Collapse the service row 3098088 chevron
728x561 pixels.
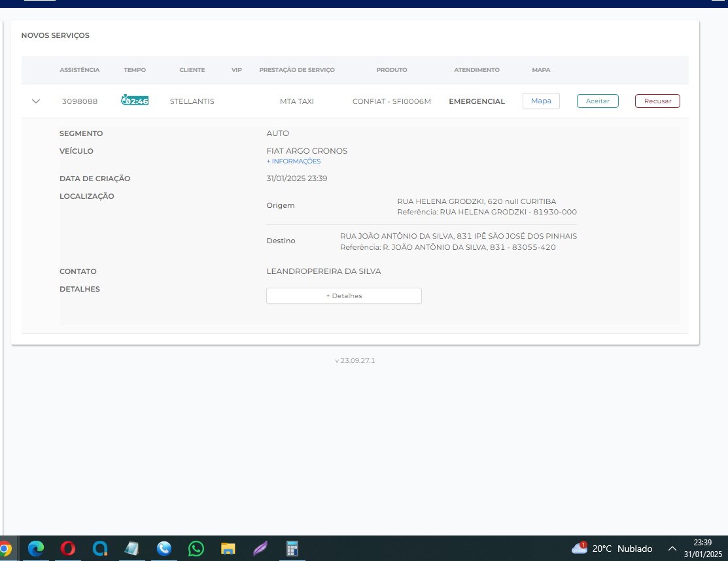pyautogui.click(x=36, y=101)
